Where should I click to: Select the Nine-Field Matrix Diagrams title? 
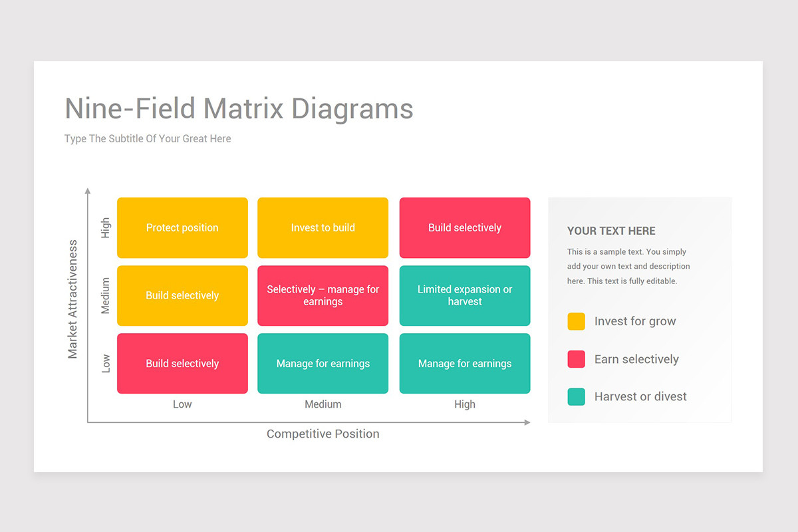tap(238, 108)
